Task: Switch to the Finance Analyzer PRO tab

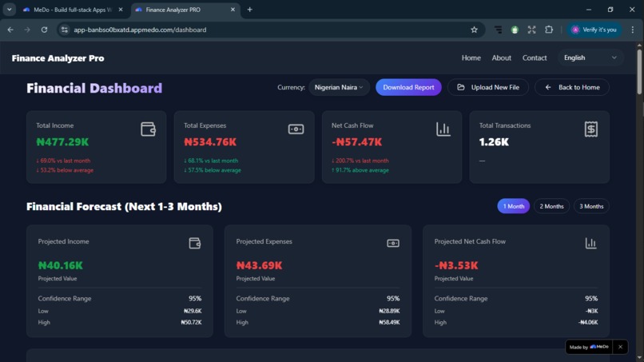Action: coord(185,10)
